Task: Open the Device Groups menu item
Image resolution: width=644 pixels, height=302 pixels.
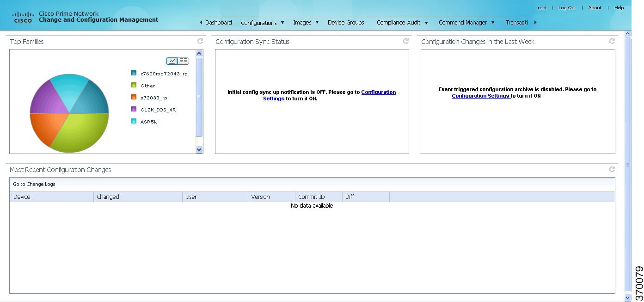Action: point(346,22)
